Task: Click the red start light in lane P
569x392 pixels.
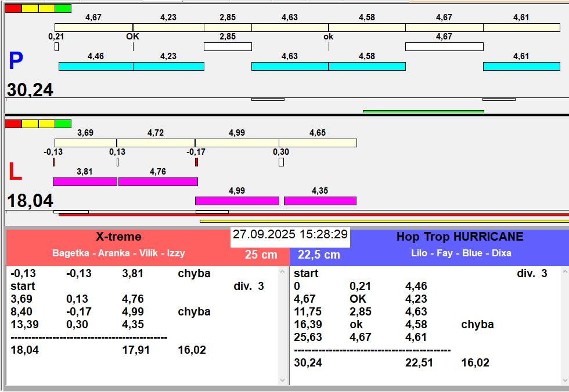Action: click(x=13, y=8)
